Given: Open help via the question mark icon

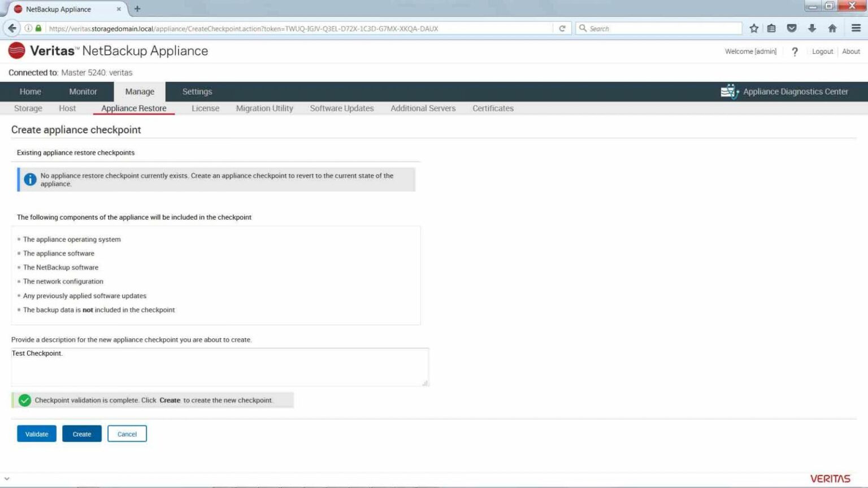Looking at the screenshot, I should tap(795, 51).
